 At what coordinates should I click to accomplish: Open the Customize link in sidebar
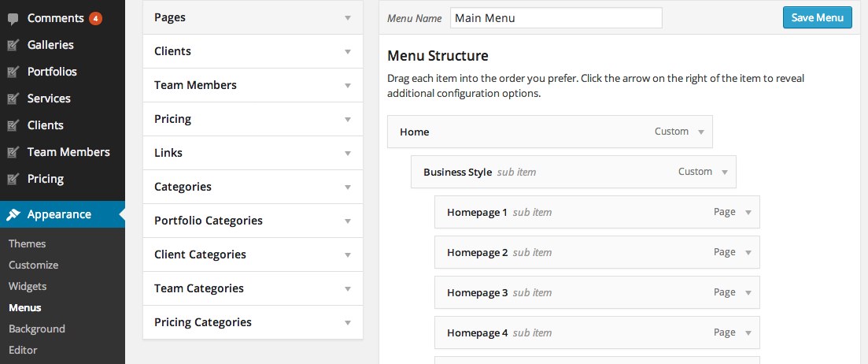pyautogui.click(x=33, y=265)
